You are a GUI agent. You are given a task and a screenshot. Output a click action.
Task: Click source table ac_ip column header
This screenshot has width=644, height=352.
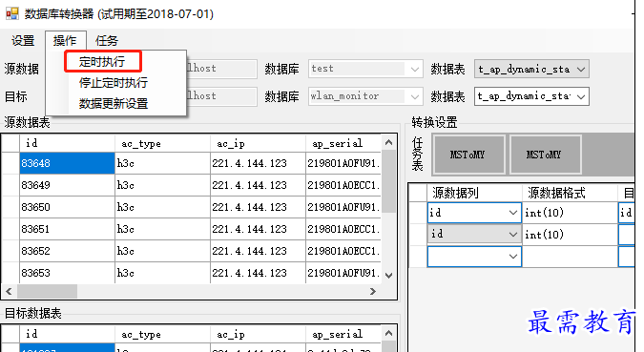(x=258, y=143)
